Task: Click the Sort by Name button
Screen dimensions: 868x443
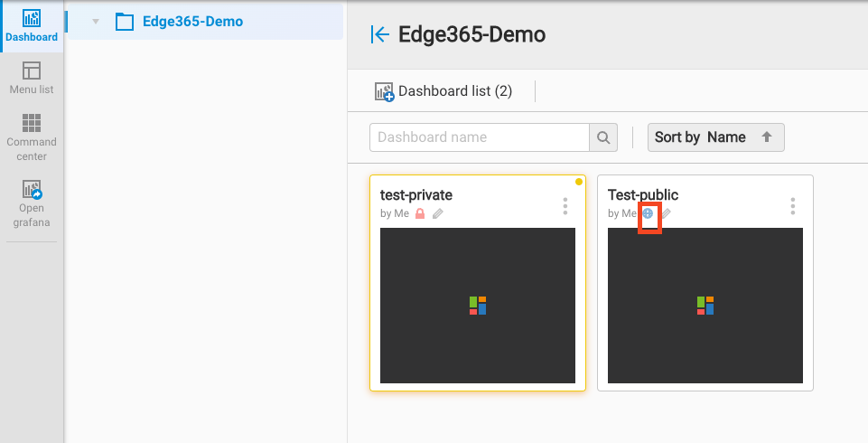Action: coord(701,137)
